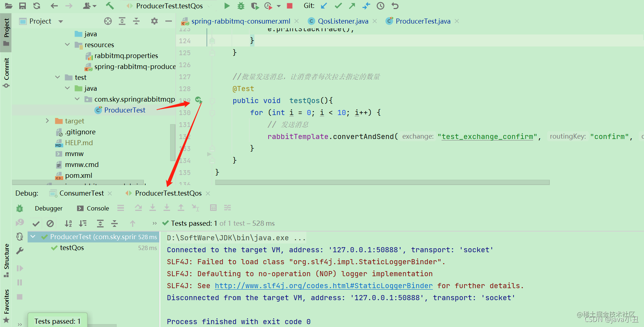Run with coverage shield icon
Image resolution: width=644 pixels, height=327 pixels.
255,6
